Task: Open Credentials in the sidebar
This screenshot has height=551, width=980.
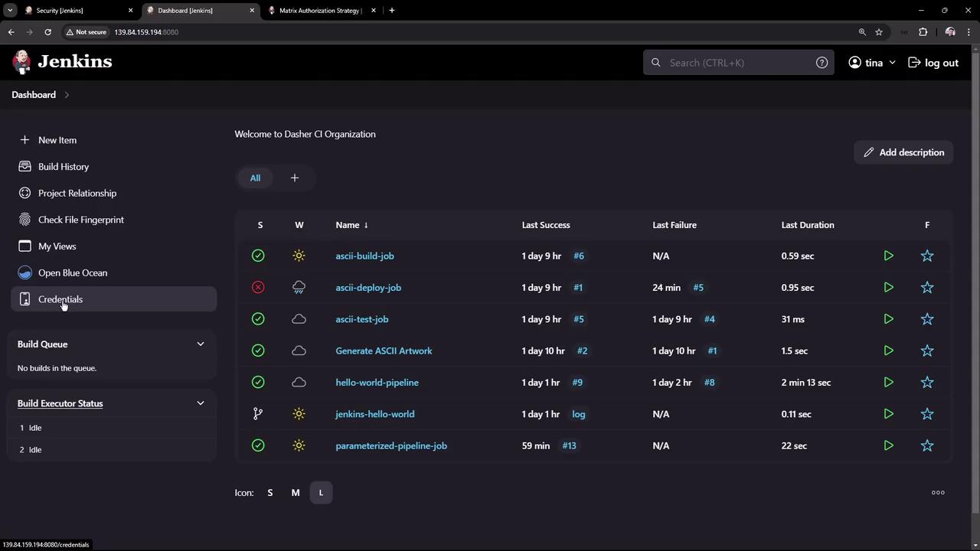Action: (60, 299)
